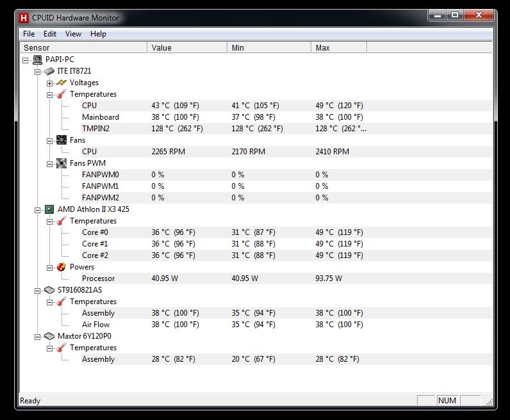Viewport: 510px width, 420px height.
Task: Click the 93.75 W max power value
Action: [329, 279]
